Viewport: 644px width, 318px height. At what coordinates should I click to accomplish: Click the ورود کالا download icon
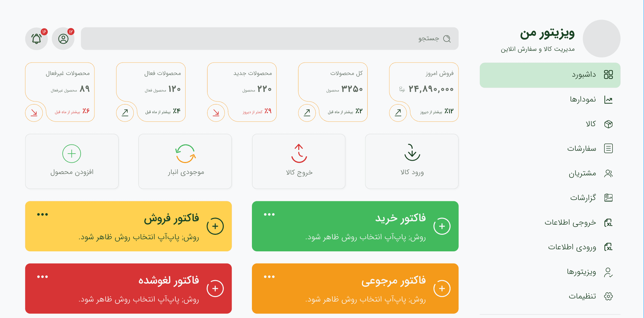pyautogui.click(x=412, y=153)
